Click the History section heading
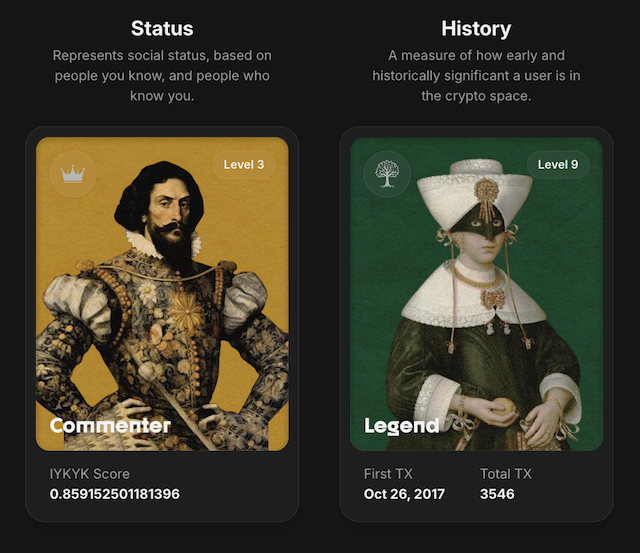The width and height of the screenshot is (640, 553). click(x=476, y=29)
